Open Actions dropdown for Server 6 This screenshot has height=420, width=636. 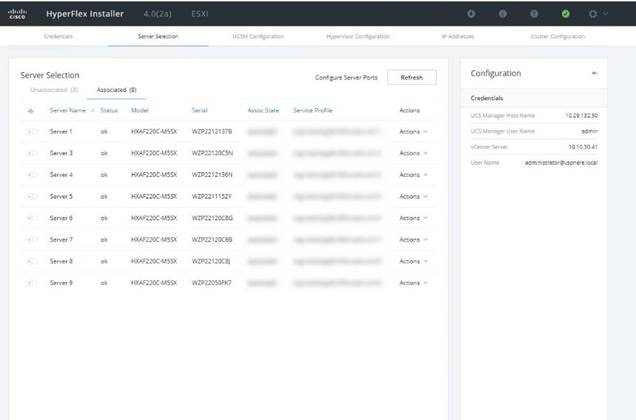point(413,218)
